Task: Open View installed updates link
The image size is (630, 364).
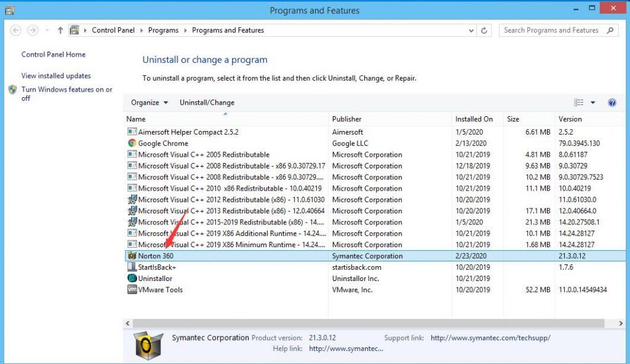Action: click(56, 76)
